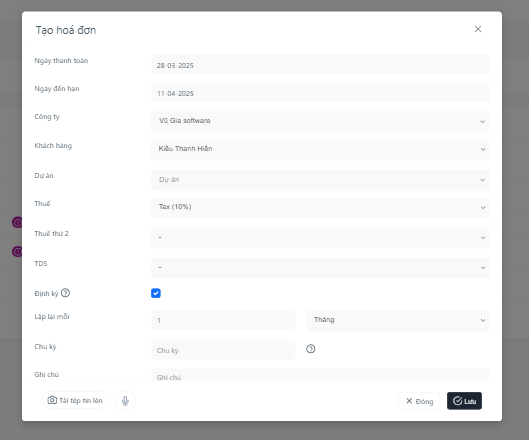
Task: Click the Lặp lại mỗi number field
Action: point(223,320)
